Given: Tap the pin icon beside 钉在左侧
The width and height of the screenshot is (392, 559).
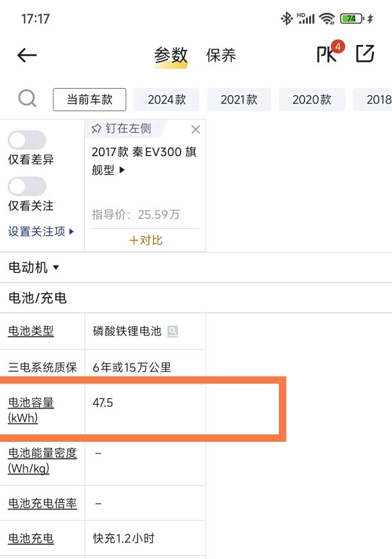Looking at the screenshot, I should (97, 129).
